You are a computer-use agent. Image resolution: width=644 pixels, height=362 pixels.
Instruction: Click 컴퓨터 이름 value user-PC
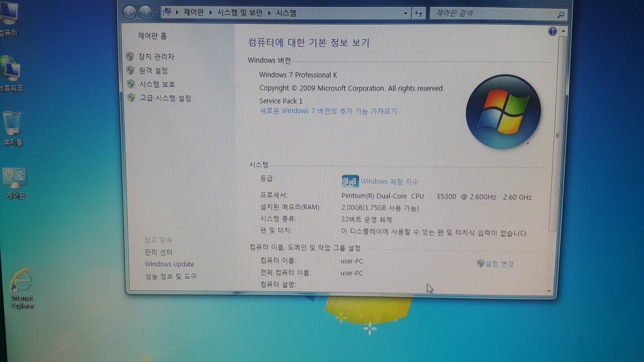[x=352, y=261]
